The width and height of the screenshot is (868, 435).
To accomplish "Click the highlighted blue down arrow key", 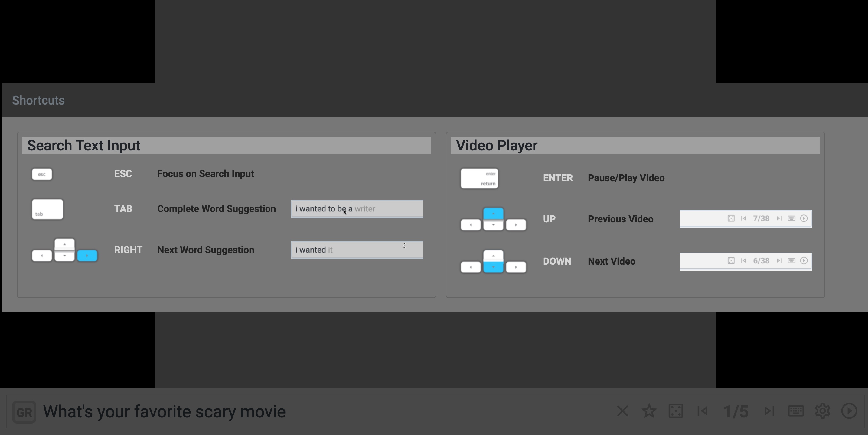I will tap(493, 267).
